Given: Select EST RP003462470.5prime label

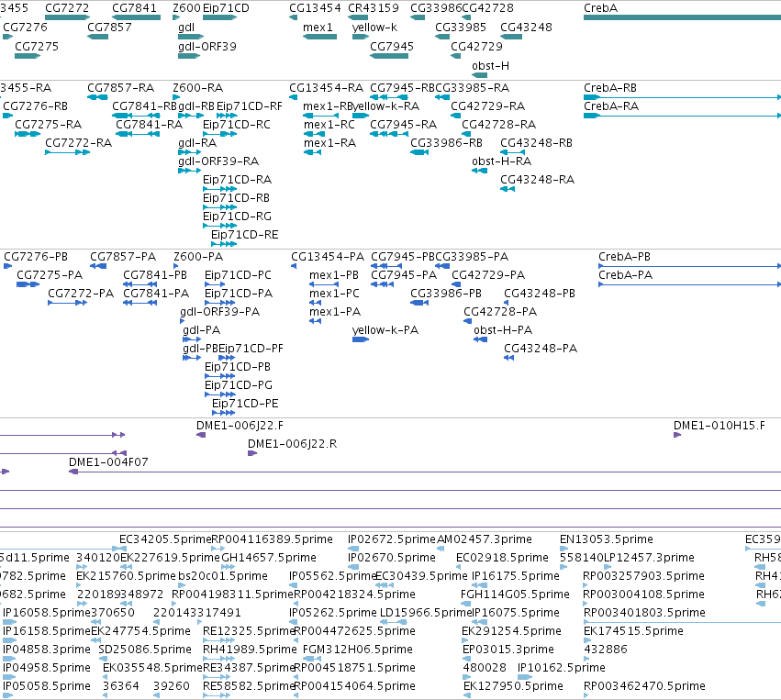Looking at the screenshot, I should (x=644, y=686).
